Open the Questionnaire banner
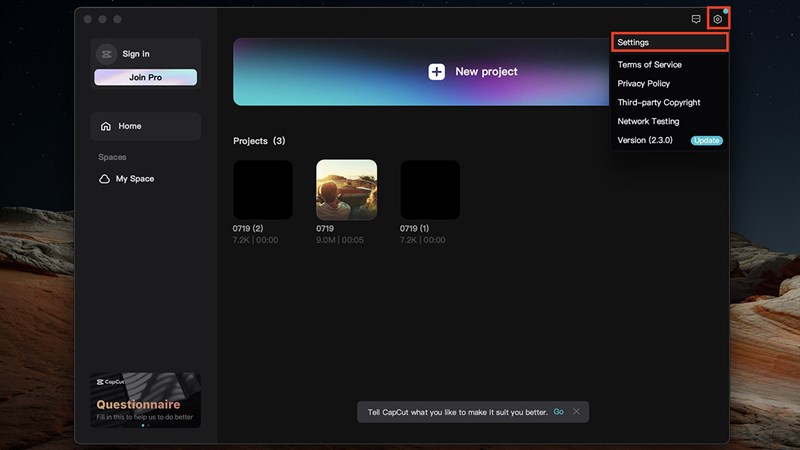The height and width of the screenshot is (450, 800). coord(145,400)
